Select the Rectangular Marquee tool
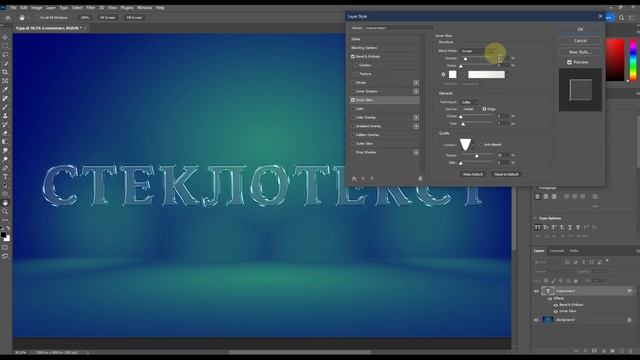This screenshot has width=640, height=360. tap(5, 46)
